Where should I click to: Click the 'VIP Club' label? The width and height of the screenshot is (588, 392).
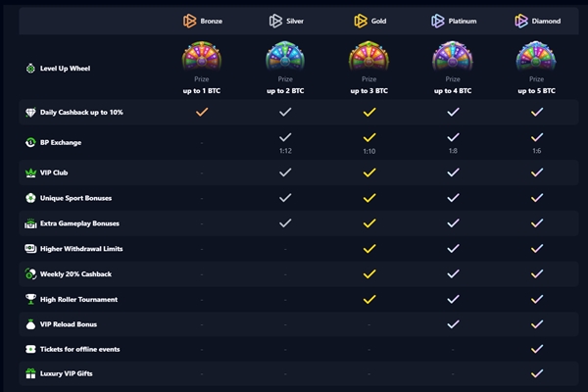click(54, 172)
